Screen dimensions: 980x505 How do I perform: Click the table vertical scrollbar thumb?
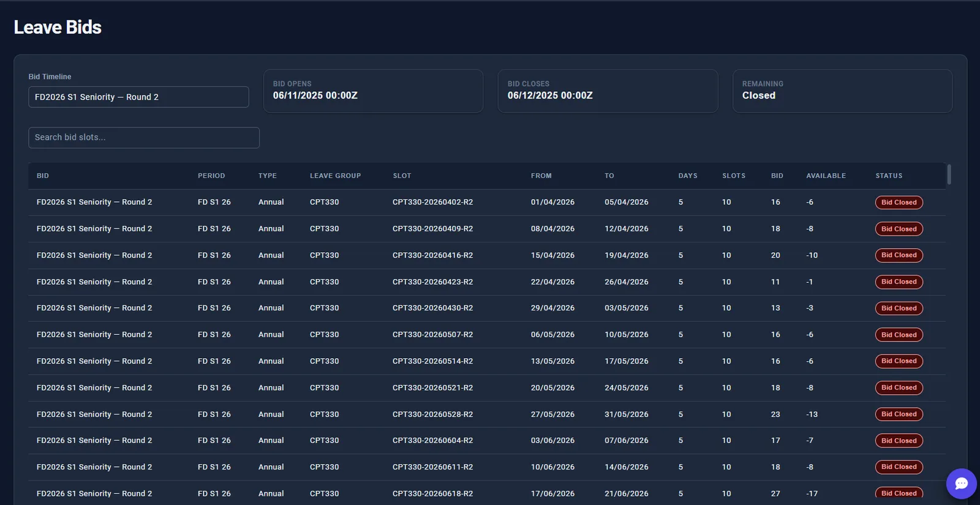[949, 174]
